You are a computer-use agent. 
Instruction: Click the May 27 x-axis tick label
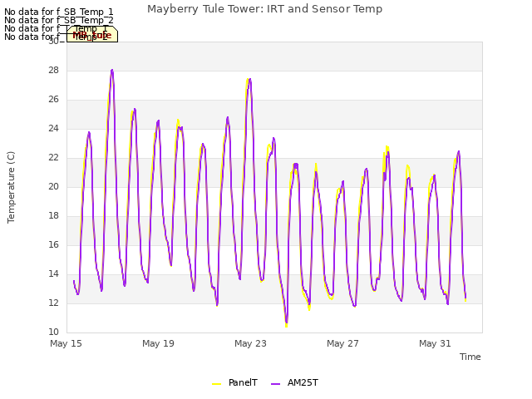pyautogui.click(x=342, y=343)
